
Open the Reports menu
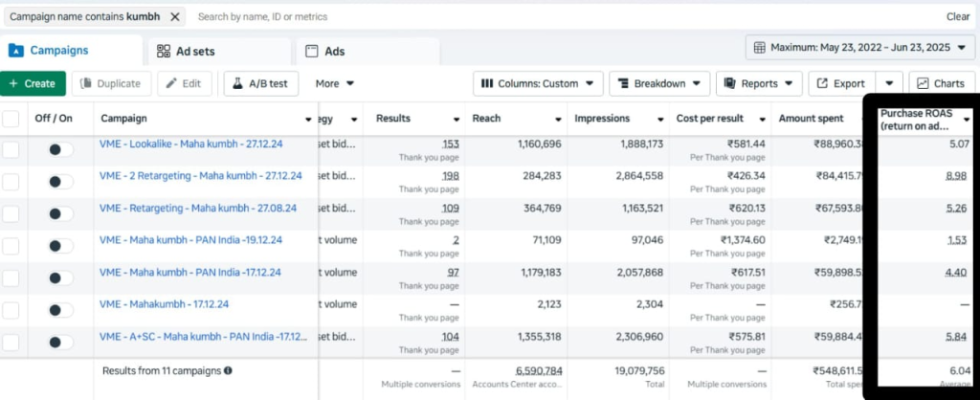tap(758, 84)
